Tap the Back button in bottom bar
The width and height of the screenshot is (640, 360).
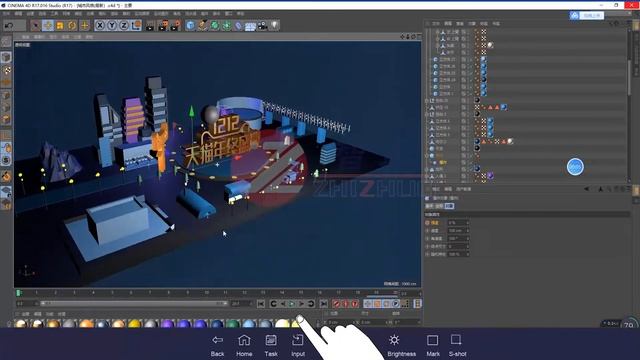pos(218,345)
